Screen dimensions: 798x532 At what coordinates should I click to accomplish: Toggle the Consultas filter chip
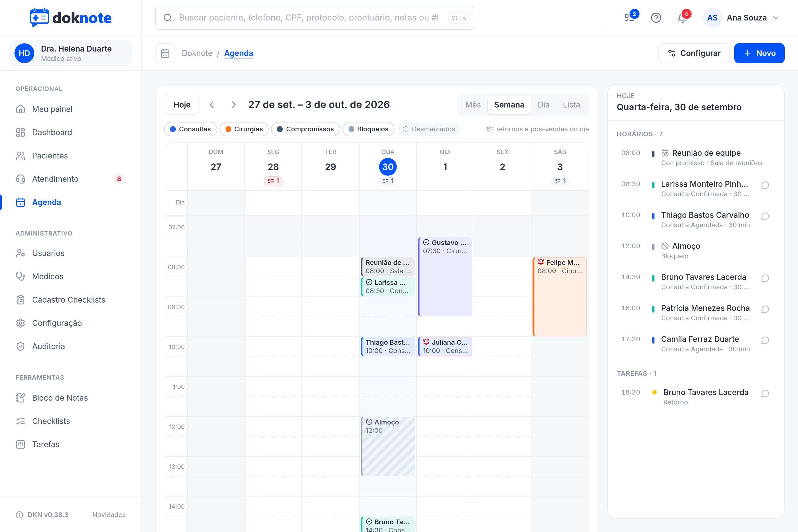(x=191, y=129)
